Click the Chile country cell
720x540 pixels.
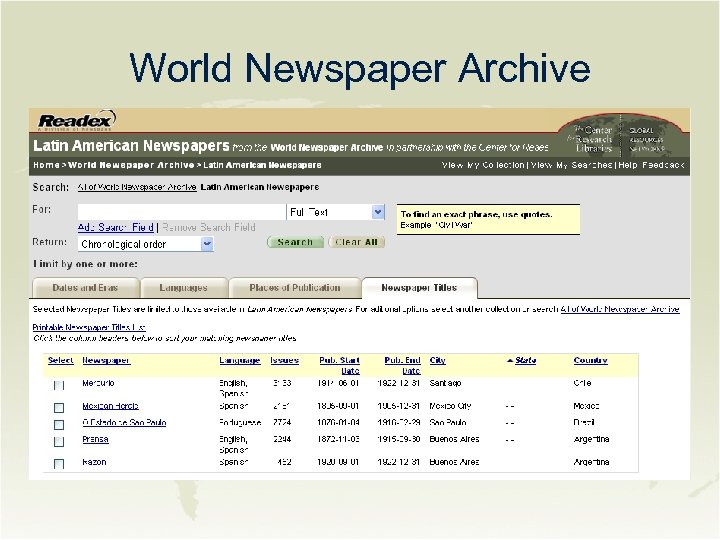[x=582, y=383]
